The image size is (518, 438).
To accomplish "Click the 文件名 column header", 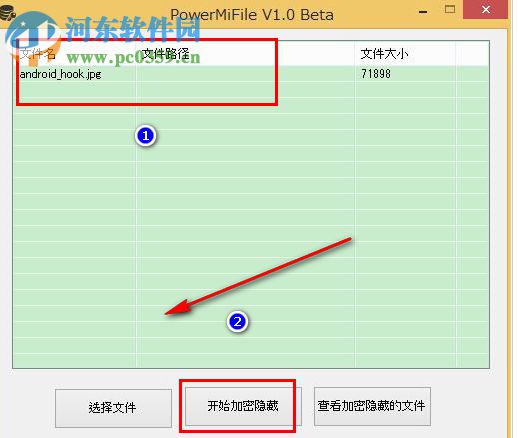I will (75, 53).
